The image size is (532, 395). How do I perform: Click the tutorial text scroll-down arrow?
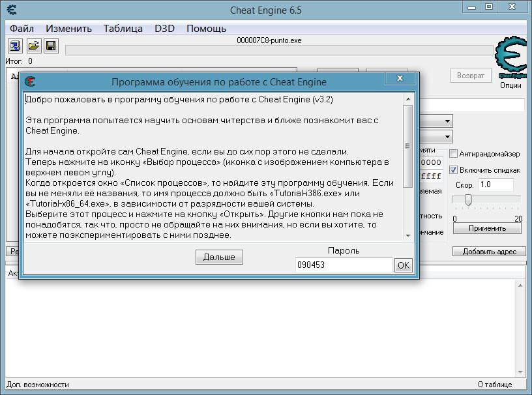[x=408, y=235]
